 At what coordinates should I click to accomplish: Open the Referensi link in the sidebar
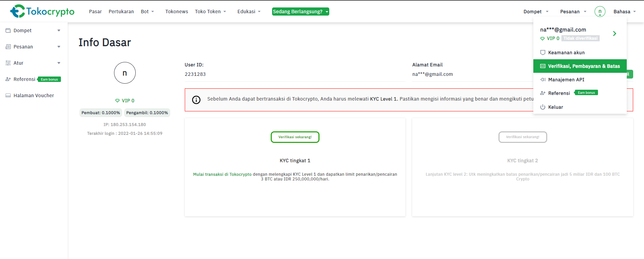point(24,79)
